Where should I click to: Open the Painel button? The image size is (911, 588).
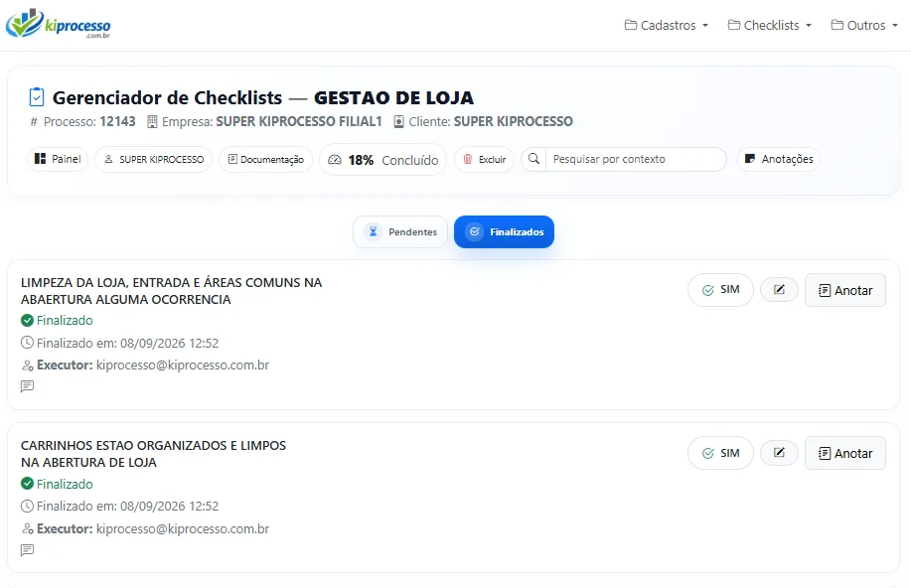pos(58,159)
